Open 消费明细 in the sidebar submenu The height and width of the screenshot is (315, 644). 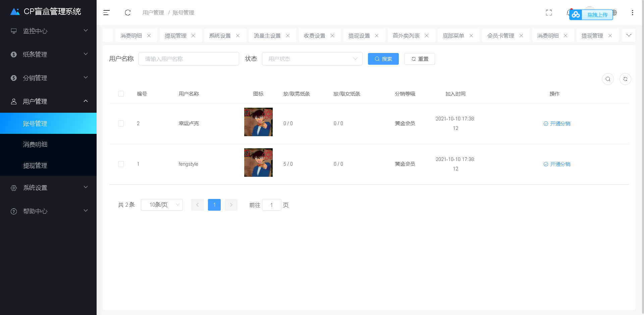(x=35, y=144)
